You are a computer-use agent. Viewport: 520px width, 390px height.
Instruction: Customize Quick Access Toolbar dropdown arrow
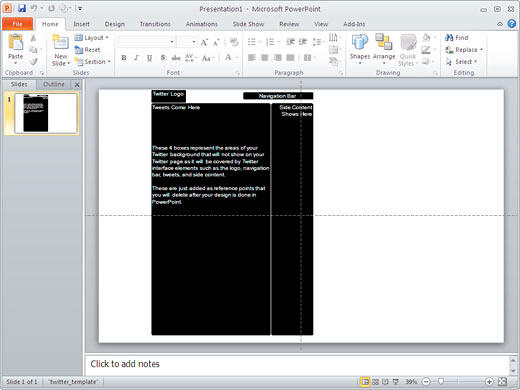(80, 8)
